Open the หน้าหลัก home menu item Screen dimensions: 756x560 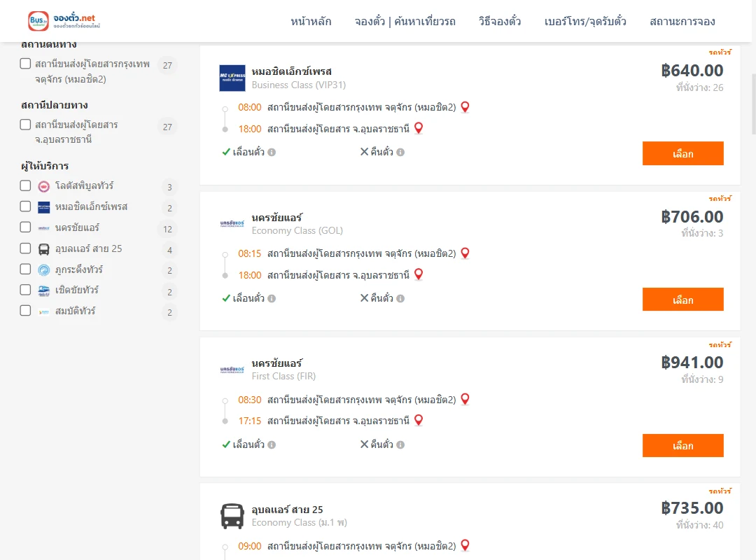coord(311,21)
